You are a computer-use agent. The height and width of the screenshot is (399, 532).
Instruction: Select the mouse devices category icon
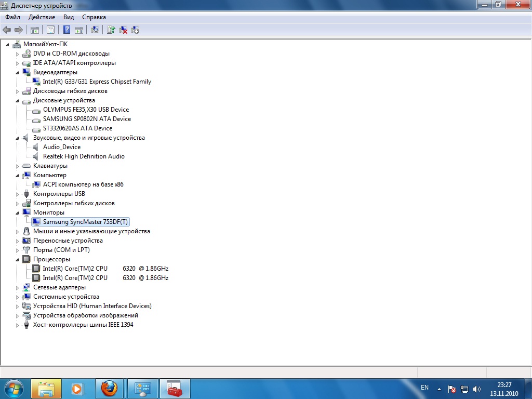pyautogui.click(x=26, y=231)
